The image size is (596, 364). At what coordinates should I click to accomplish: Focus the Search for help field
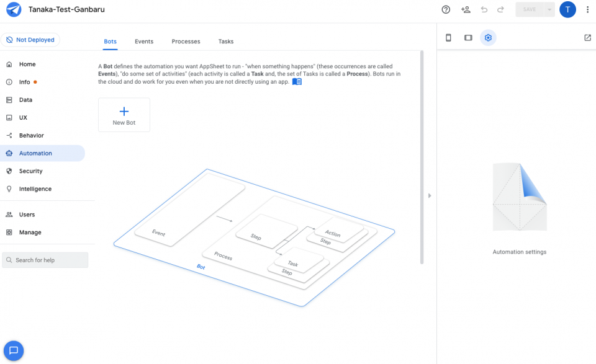(45, 260)
